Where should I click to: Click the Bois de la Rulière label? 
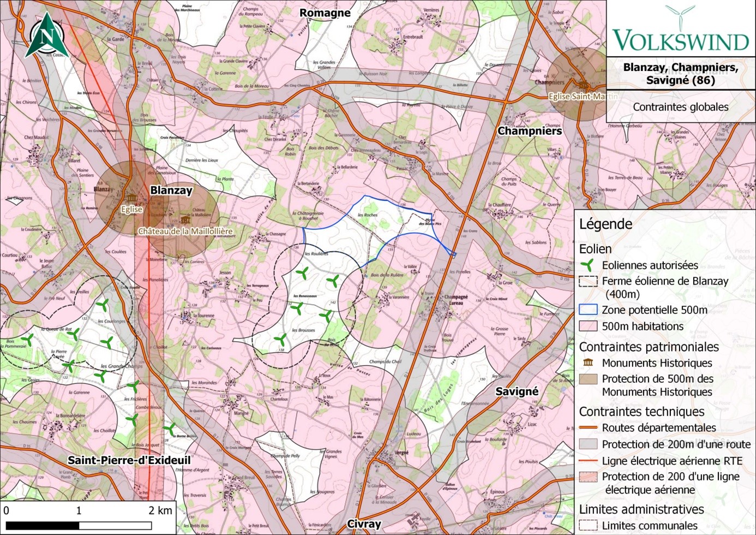[x=387, y=275]
